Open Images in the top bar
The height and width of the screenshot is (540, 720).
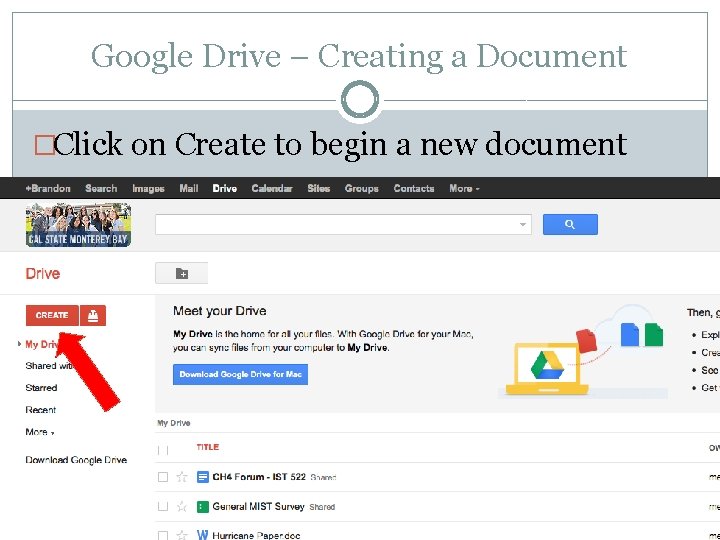click(x=148, y=188)
